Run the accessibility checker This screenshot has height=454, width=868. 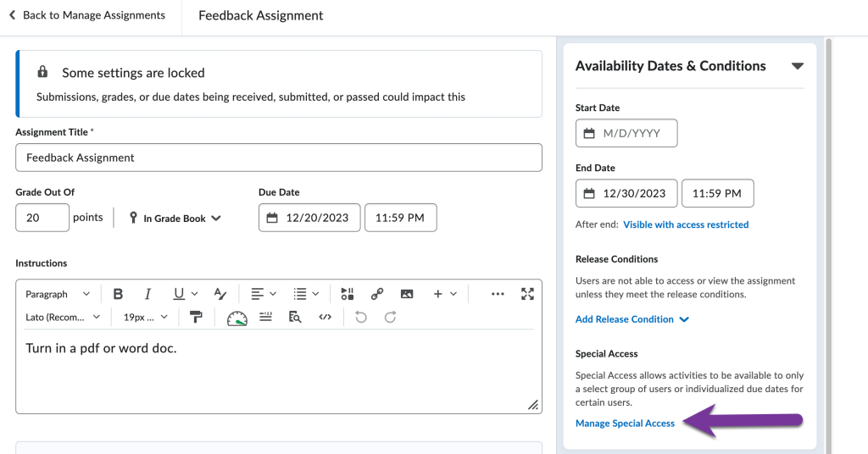(x=237, y=318)
